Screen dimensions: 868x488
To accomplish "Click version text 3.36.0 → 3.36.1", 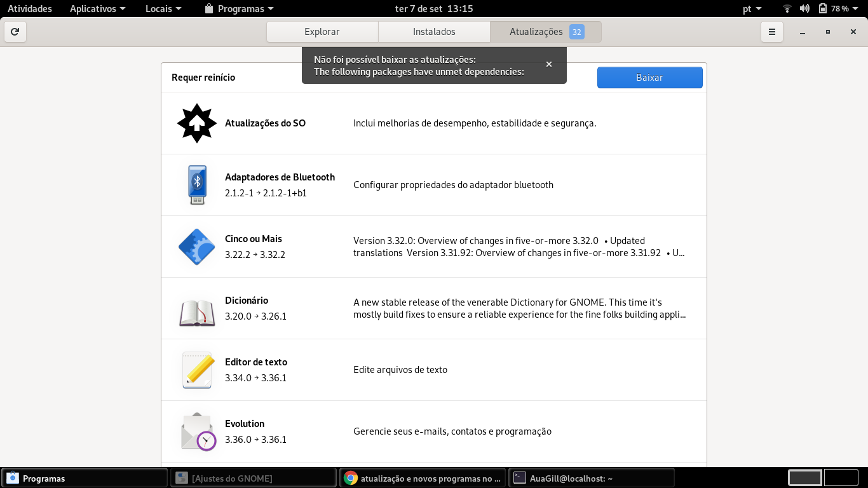I will click(255, 440).
